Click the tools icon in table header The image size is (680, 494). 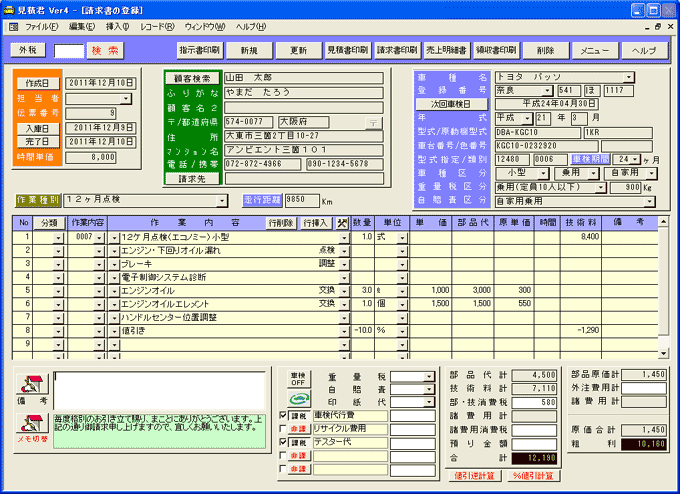pyautogui.click(x=342, y=223)
